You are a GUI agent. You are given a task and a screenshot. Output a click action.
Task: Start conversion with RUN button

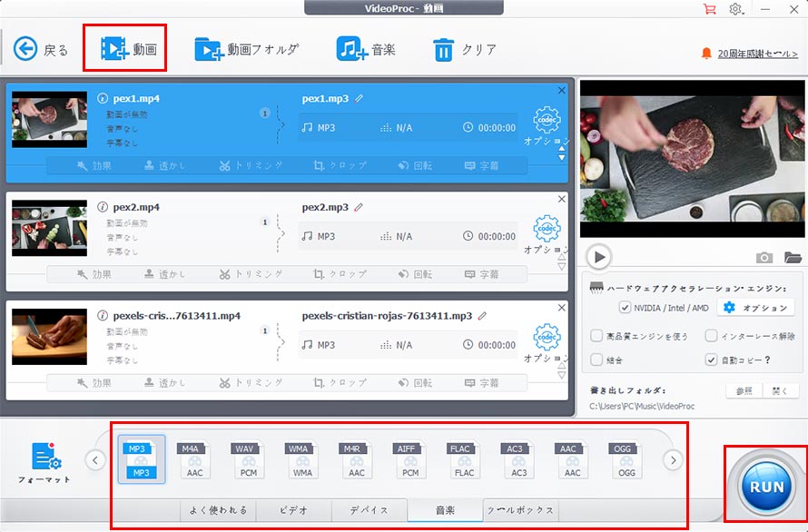(767, 486)
